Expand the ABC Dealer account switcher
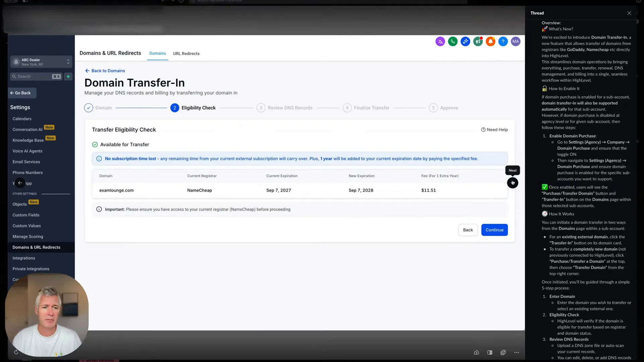 [x=41, y=62]
